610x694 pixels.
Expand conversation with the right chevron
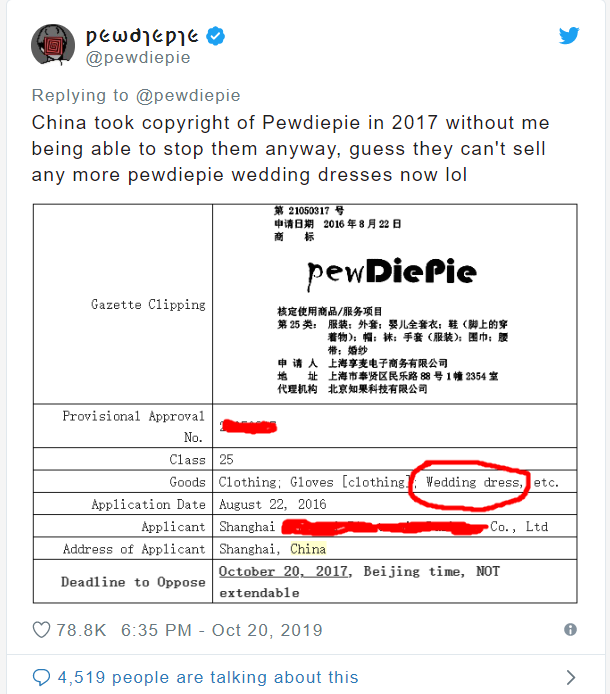[x=570, y=677]
